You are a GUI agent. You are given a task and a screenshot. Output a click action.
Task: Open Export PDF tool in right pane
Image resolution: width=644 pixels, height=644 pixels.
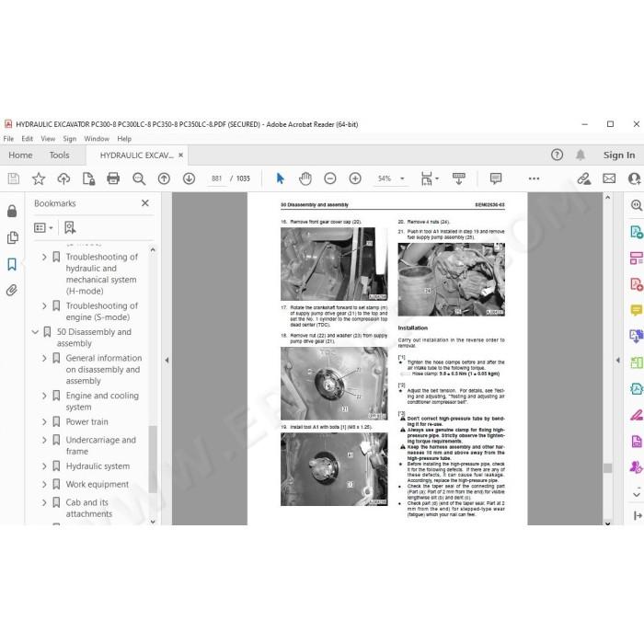[637, 232]
